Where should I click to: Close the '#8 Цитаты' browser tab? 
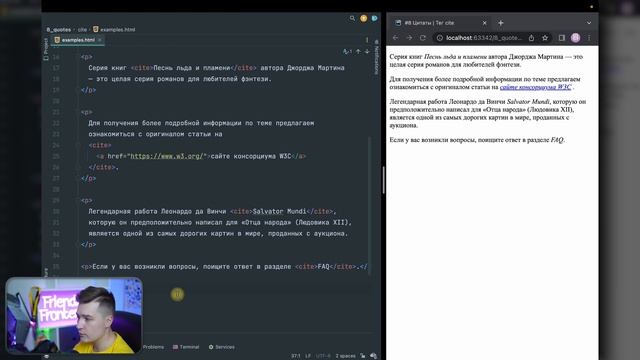coord(484,23)
